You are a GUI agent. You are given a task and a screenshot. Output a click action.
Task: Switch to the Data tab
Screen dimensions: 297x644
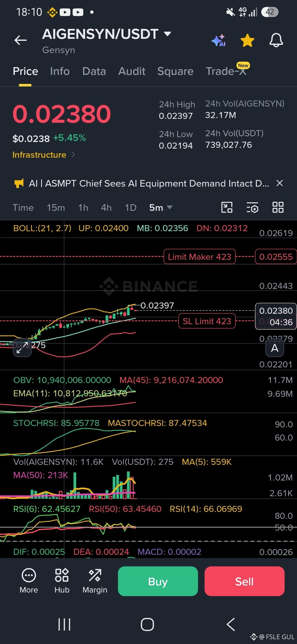tap(94, 71)
